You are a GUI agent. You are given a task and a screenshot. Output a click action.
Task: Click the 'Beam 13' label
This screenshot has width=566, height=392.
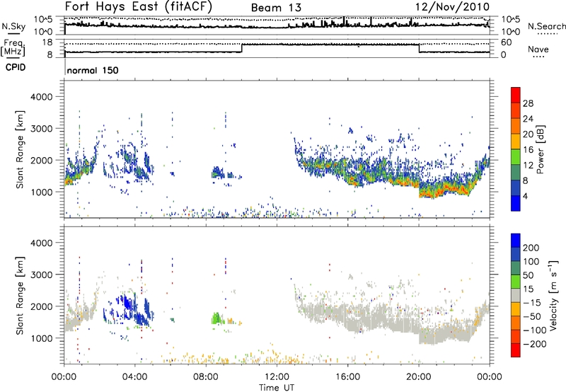click(x=276, y=8)
